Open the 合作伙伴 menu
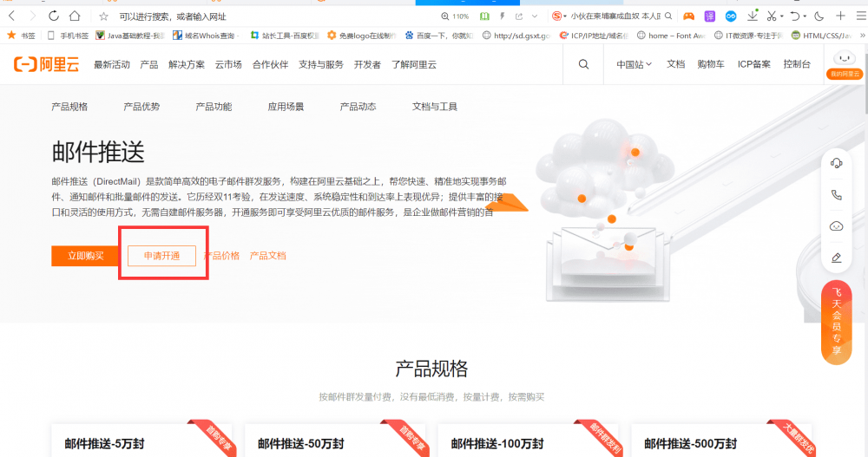This screenshot has height=457, width=868. pyautogui.click(x=270, y=65)
